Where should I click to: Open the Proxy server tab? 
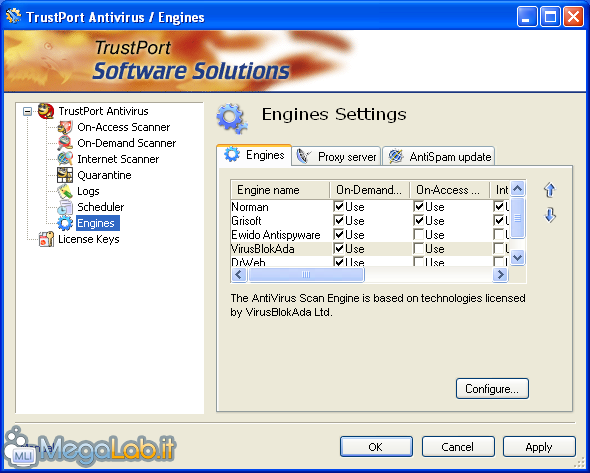(336, 156)
